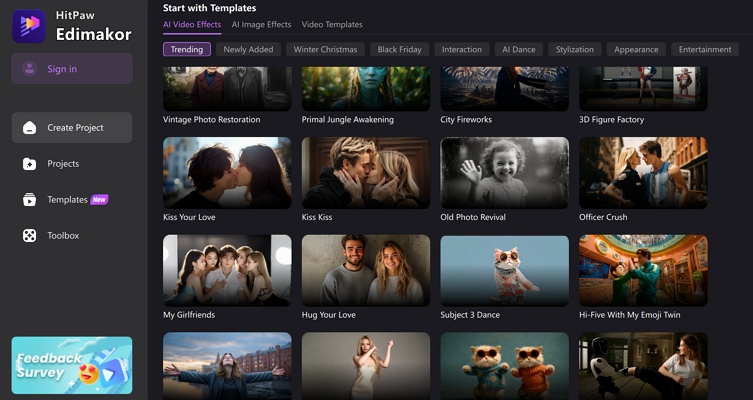
Task: Click the Create Project sidebar icon
Action: pyautogui.click(x=30, y=128)
